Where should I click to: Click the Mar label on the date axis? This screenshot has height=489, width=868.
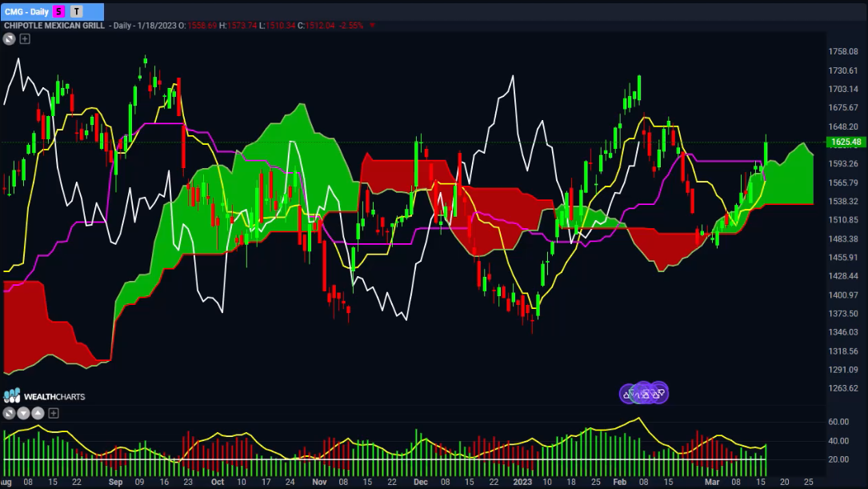pyautogui.click(x=712, y=482)
